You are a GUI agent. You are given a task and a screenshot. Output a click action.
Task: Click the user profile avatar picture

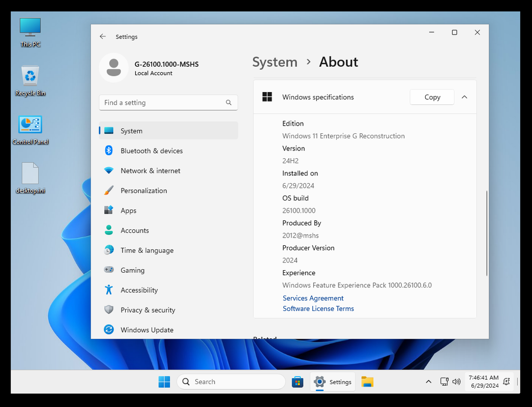(x=113, y=68)
